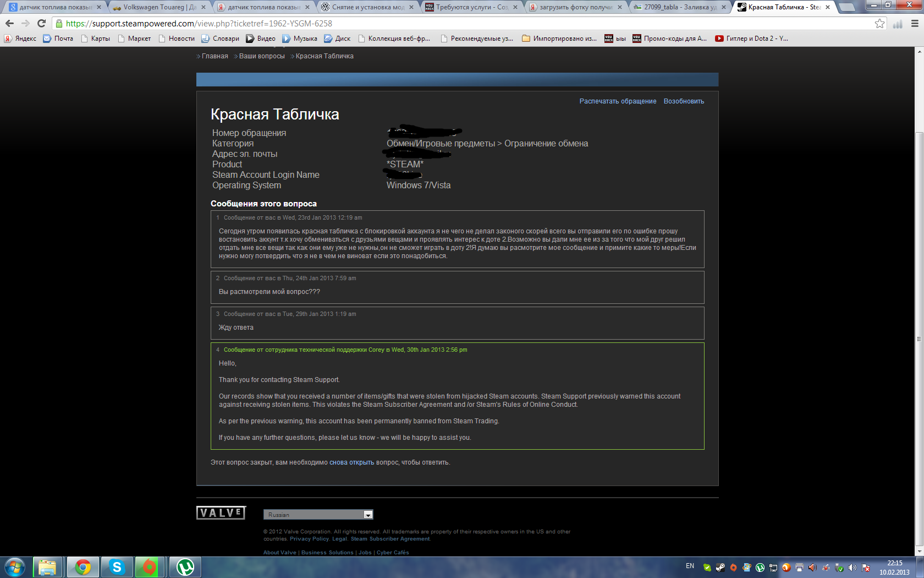Open the Словари bookmark
Viewport: 924px width, 578px height.
[220, 39]
